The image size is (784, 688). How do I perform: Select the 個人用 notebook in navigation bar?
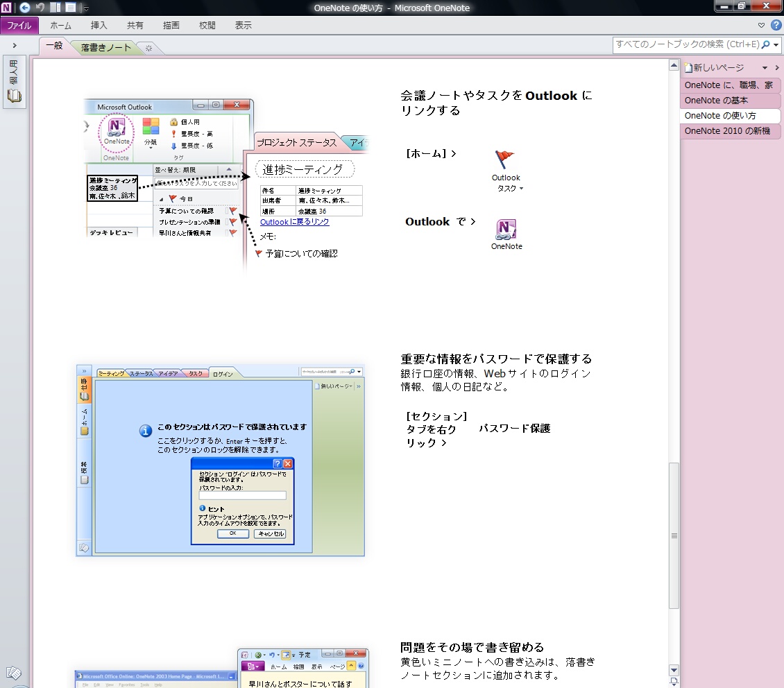(x=14, y=81)
